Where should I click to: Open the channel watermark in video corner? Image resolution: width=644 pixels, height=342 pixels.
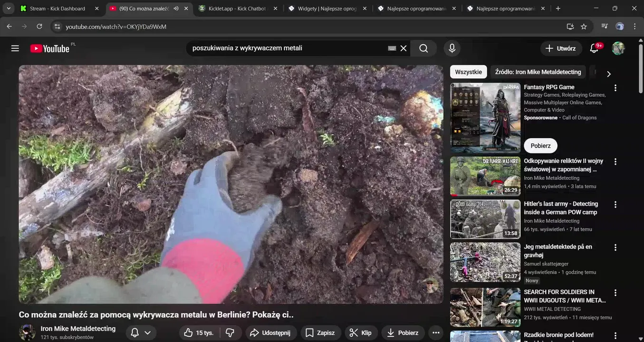click(x=431, y=286)
